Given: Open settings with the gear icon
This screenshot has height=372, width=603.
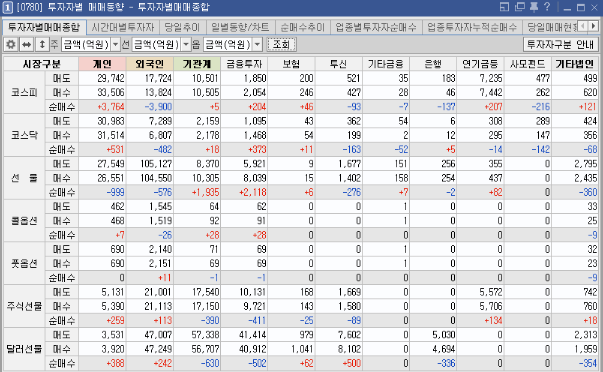Looking at the screenshot, I should 11,45.
